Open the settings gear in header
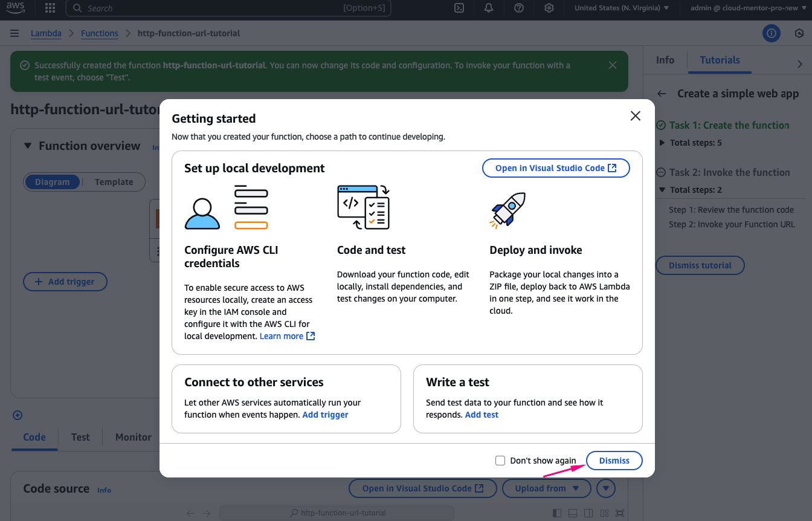This screenshot has width=812, height=521. pos(549,8)
